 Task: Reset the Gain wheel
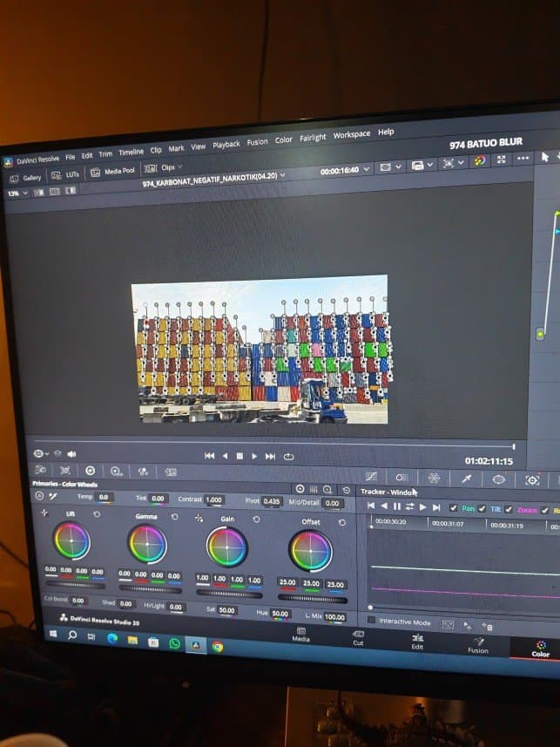coord(256,520)
